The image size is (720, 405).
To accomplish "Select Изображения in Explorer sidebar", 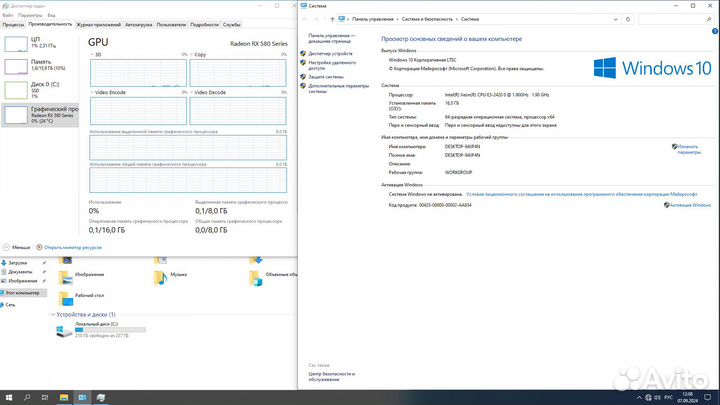I will (23, 281).
